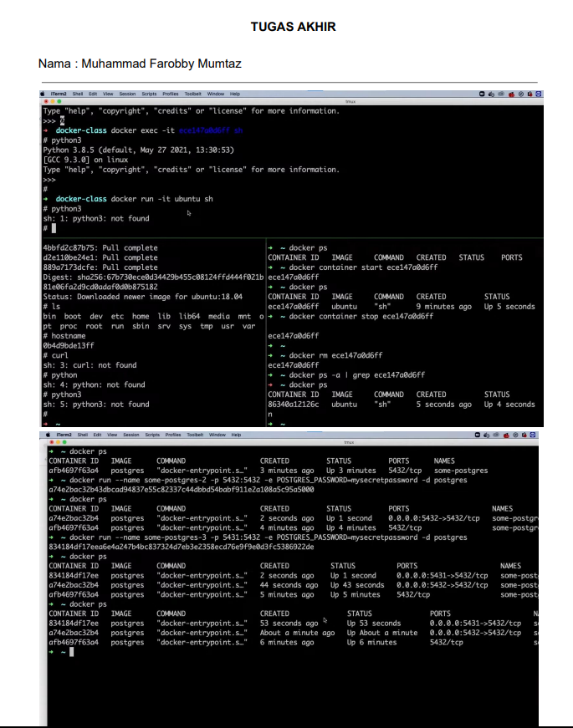Image resolution: width=573 pixels, height=728 pixels.
Task: Click the 'Up 6 minutes' status value
Action: 371,643
